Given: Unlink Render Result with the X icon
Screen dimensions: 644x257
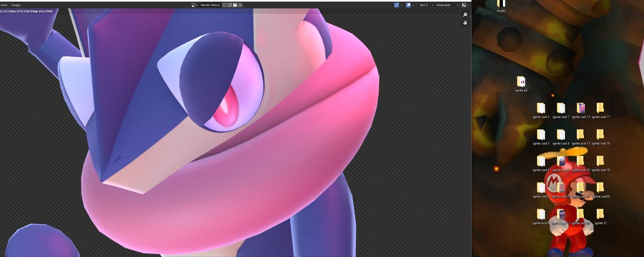Looking at the screenshot, I should (240, 5).
